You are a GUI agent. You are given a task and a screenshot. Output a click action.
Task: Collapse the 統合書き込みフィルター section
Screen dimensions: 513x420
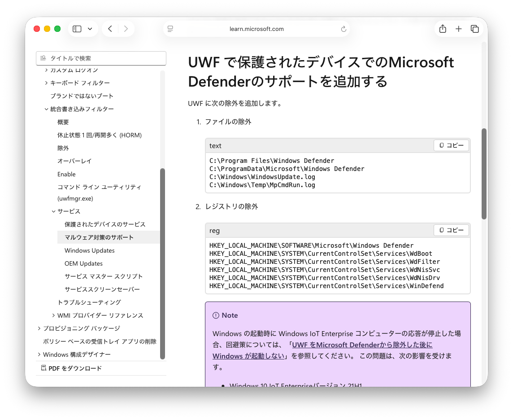coord(47,109)
